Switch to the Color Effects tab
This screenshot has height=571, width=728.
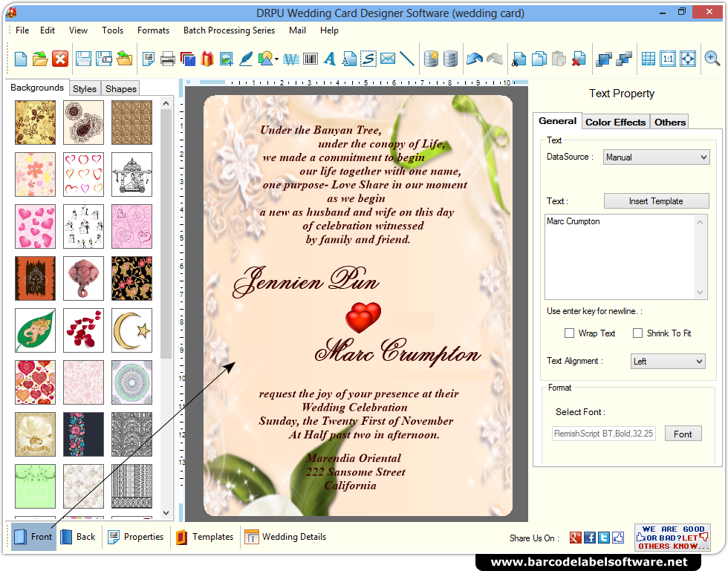pyautogui.click(x=615, y=122)
